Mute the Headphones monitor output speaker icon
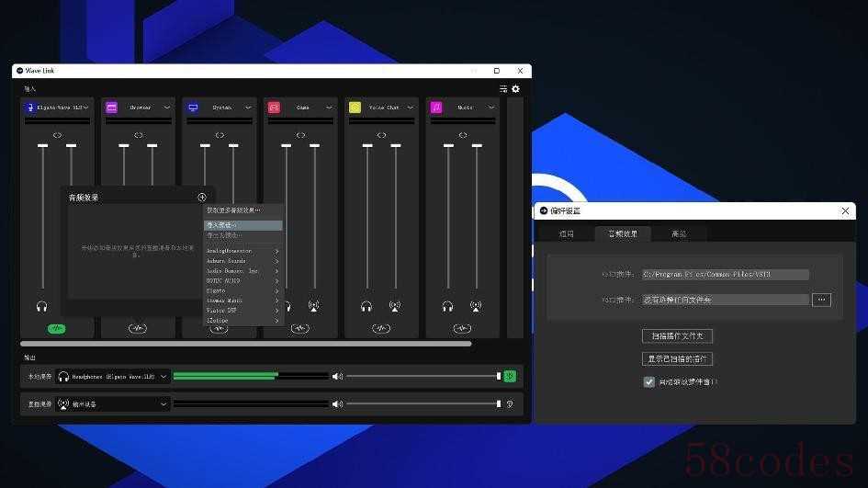The height and width of the screenshot is (488, 868). pos(337,376)
